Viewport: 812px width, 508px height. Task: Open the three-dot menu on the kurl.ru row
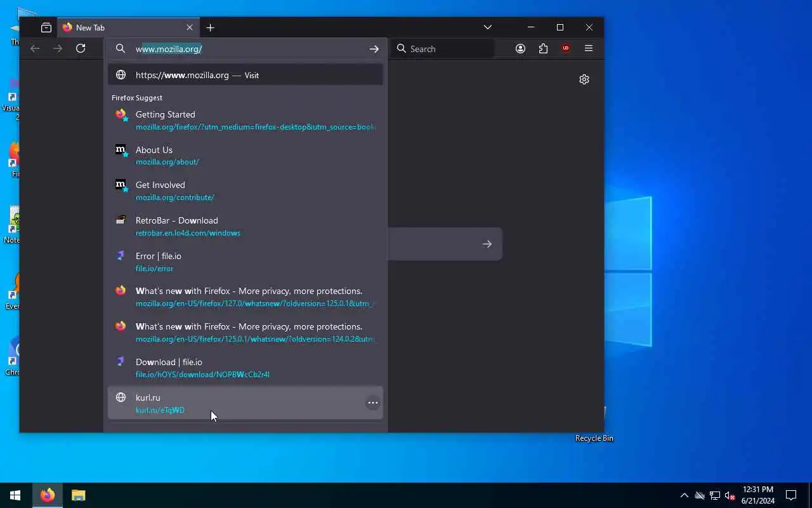(373, 403)
